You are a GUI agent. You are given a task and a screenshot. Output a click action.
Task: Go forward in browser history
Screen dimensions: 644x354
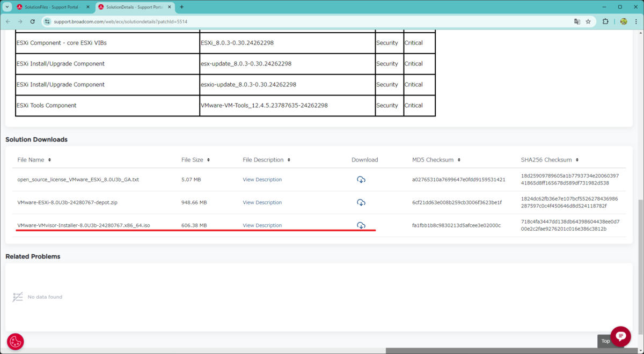coord(20,21)
